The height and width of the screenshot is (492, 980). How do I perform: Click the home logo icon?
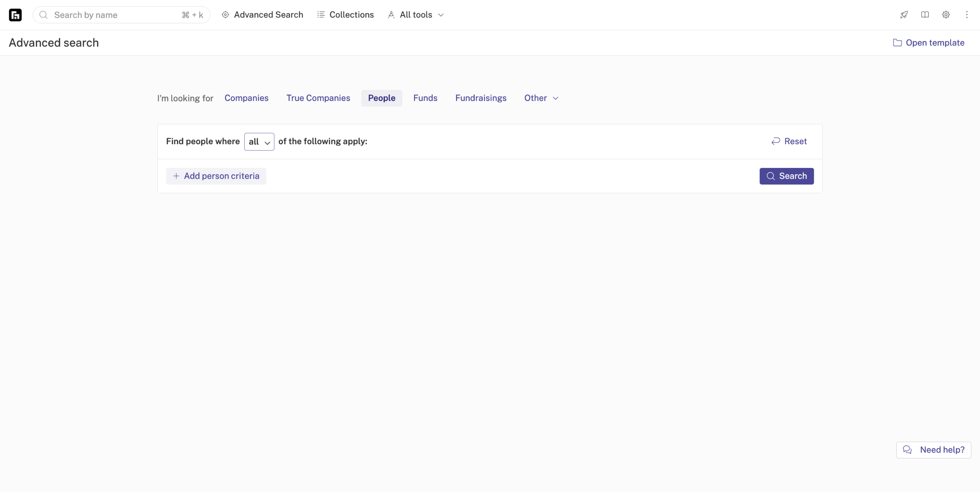coord(15,15)
